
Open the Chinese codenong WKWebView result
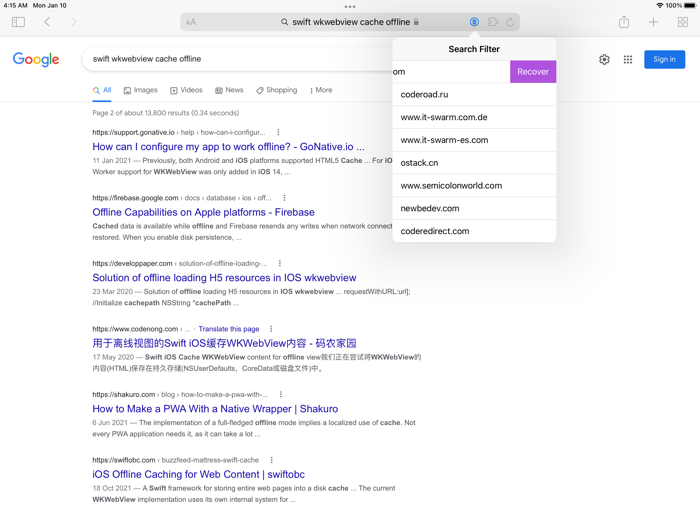(224, 343)
